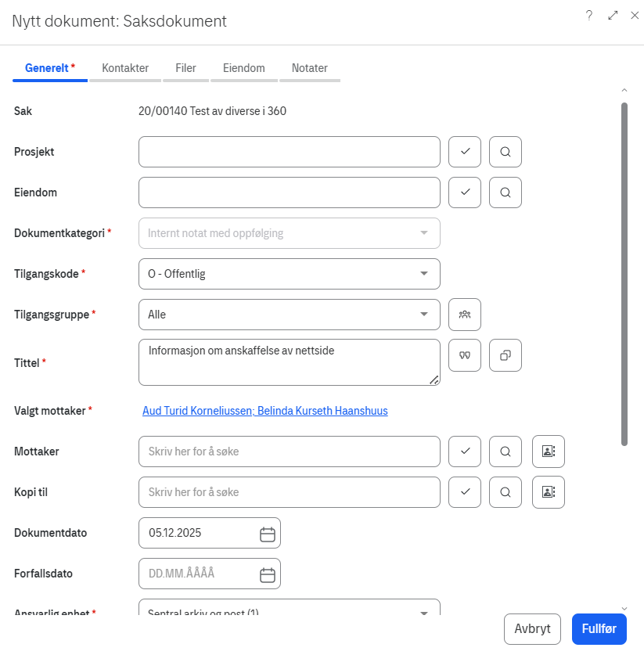644x662 pixels.
Task: Click the quote icon beside Tittel
Action: 465,355
